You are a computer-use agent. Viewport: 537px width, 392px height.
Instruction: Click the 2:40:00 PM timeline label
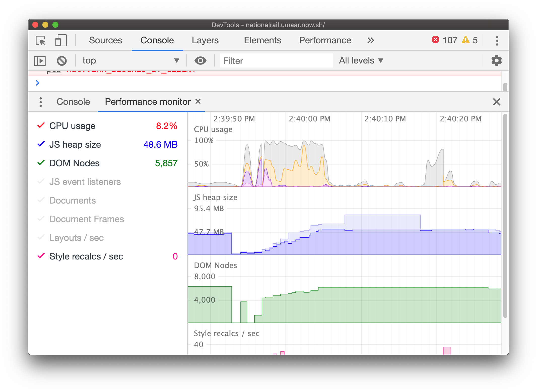[310, 119]
